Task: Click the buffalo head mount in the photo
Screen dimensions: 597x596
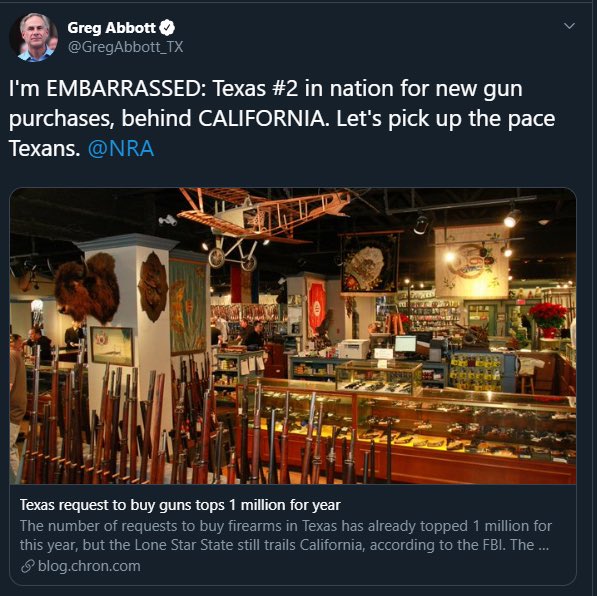Action: pos(88,288)
